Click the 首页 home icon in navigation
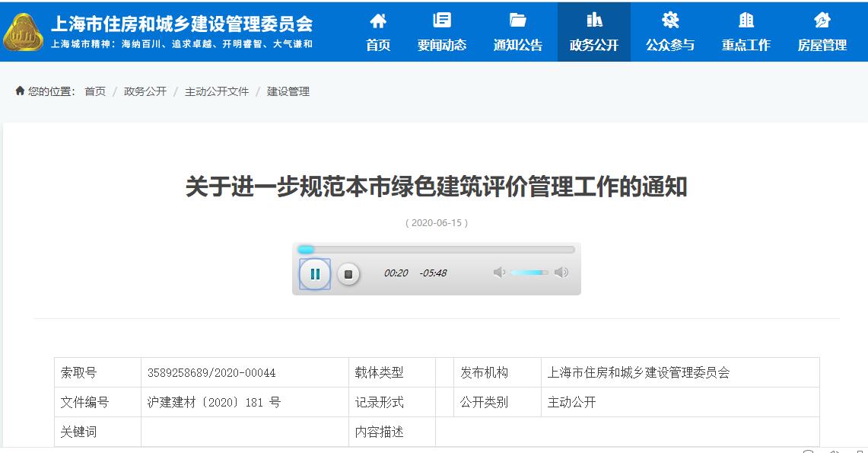The image size is (868, 453). [378, 21]
